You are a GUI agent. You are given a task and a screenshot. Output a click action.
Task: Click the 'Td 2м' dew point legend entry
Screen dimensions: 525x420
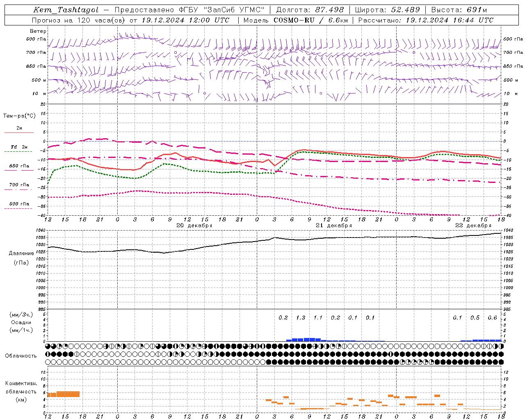[x=19, y=147]
